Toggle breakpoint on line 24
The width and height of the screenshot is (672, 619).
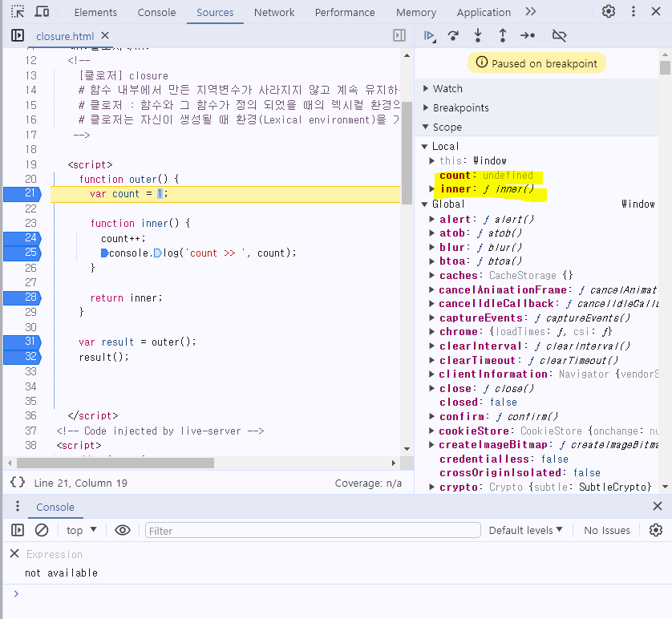pos(22,238)
